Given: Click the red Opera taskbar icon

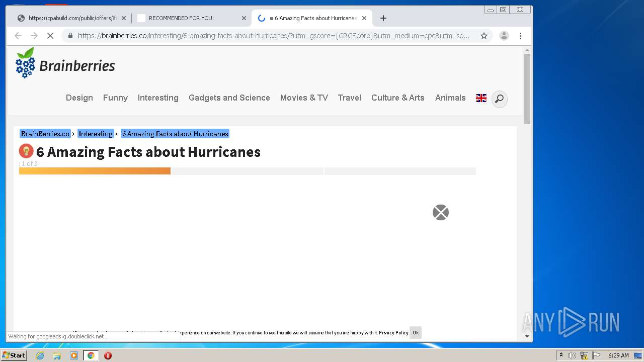Looking at the screenshot, I should (108, 355).
